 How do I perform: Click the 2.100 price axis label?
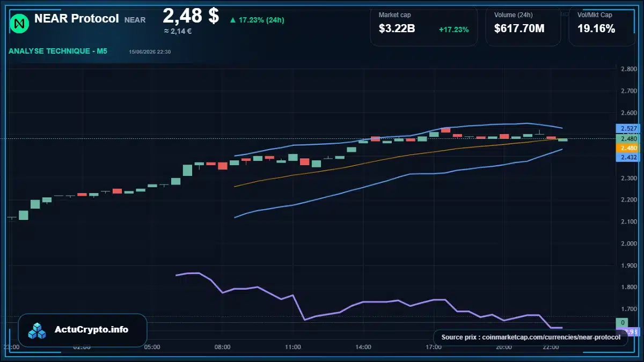[x=628, y=222]
